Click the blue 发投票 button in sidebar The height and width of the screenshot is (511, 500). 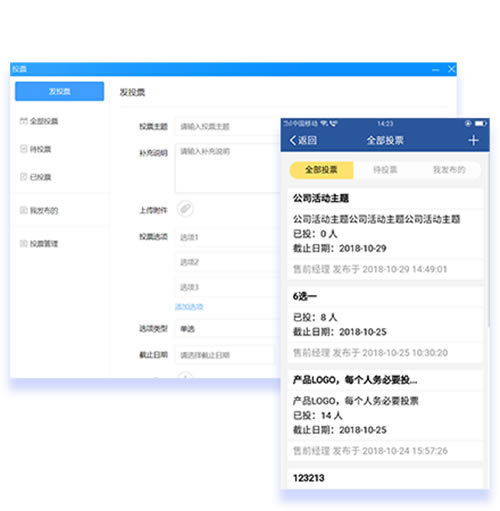pos(59,91)
